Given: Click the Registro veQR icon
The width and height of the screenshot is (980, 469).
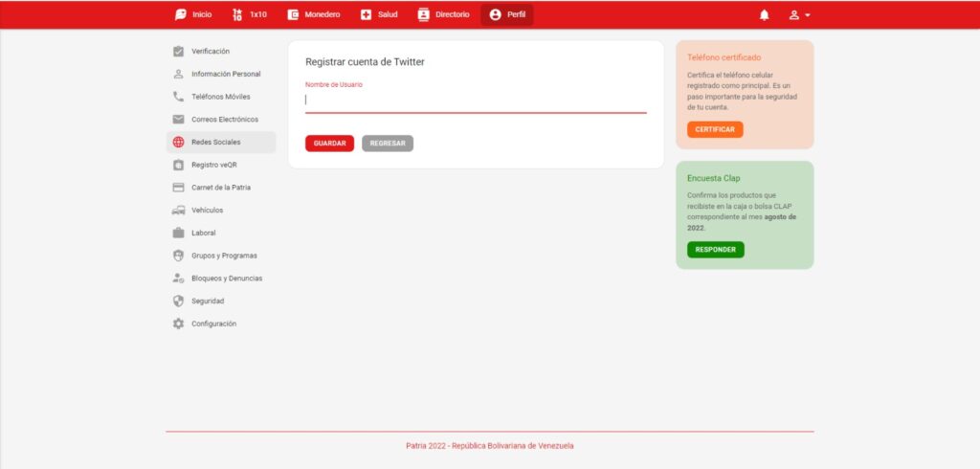Looking at the screenshot, I should coord(178,165).
